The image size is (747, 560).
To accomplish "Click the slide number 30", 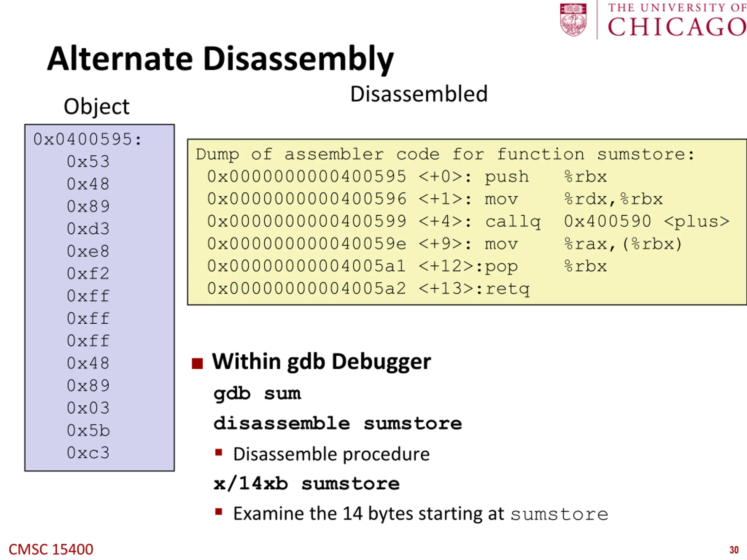I will coord(734,550).
